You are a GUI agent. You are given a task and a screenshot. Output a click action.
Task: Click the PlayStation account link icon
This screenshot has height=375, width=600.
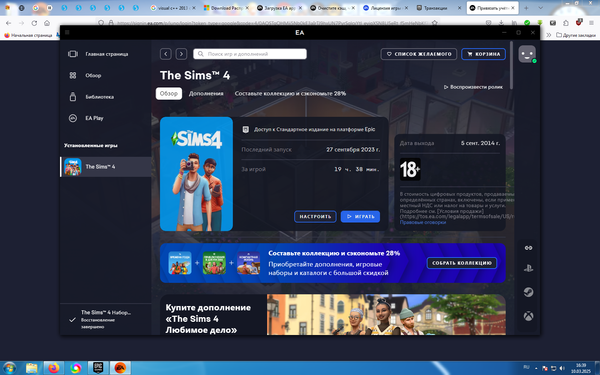(x=528, y=268)
